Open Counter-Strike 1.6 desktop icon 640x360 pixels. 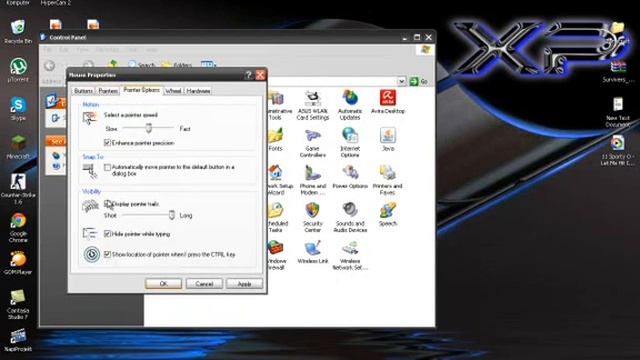(x=18, y=188)
